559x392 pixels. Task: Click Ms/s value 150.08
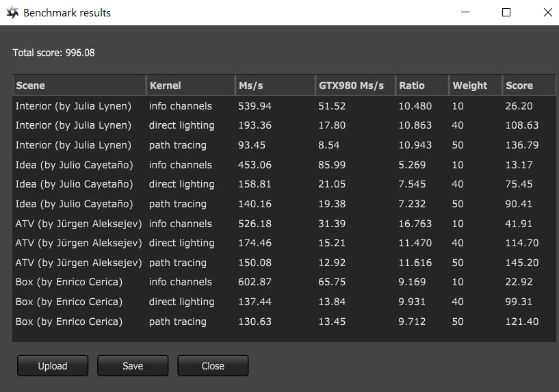(x=255, y=263)
